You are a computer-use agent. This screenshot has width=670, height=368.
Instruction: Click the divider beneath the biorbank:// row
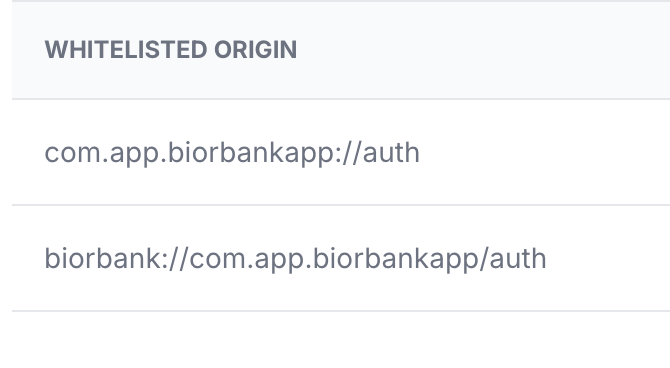[x=341, y=311]
